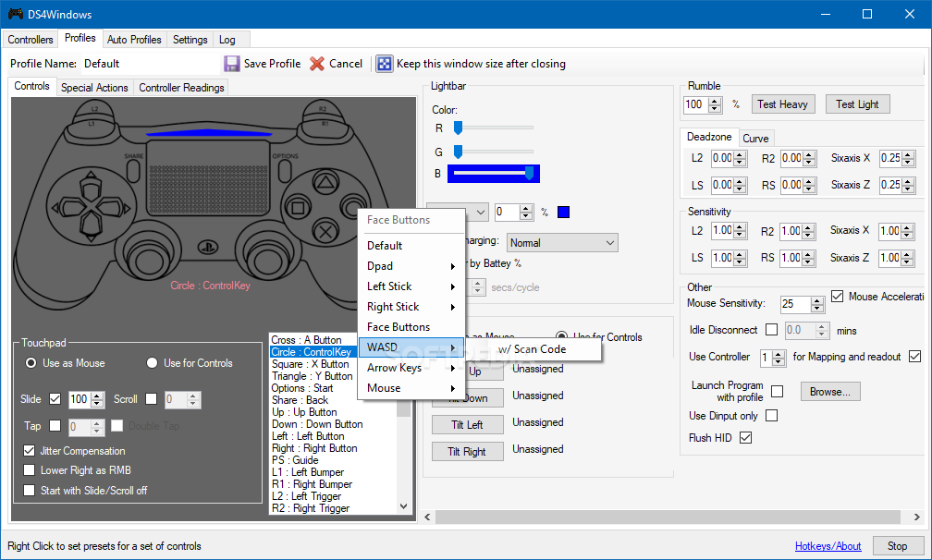932x560 pixels.
Task: Click the Options button on the controller image
Action: tap(285, 170)
